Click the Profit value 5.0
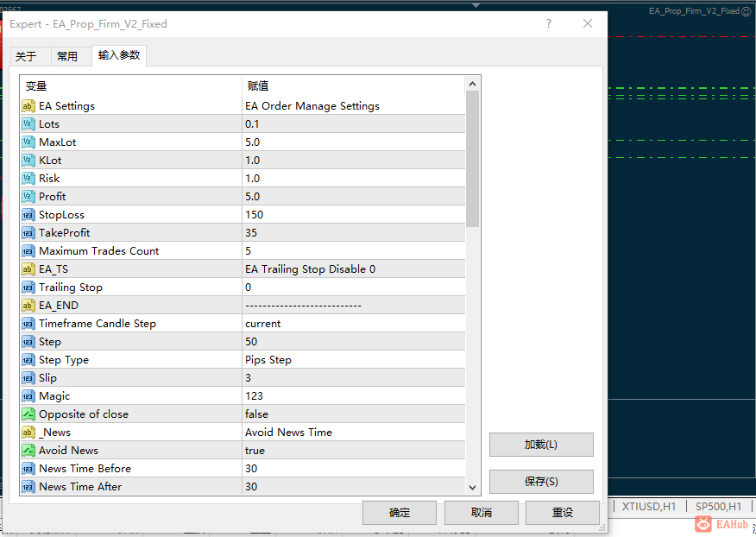Screen dimensions: 756x537 [252, 196]
